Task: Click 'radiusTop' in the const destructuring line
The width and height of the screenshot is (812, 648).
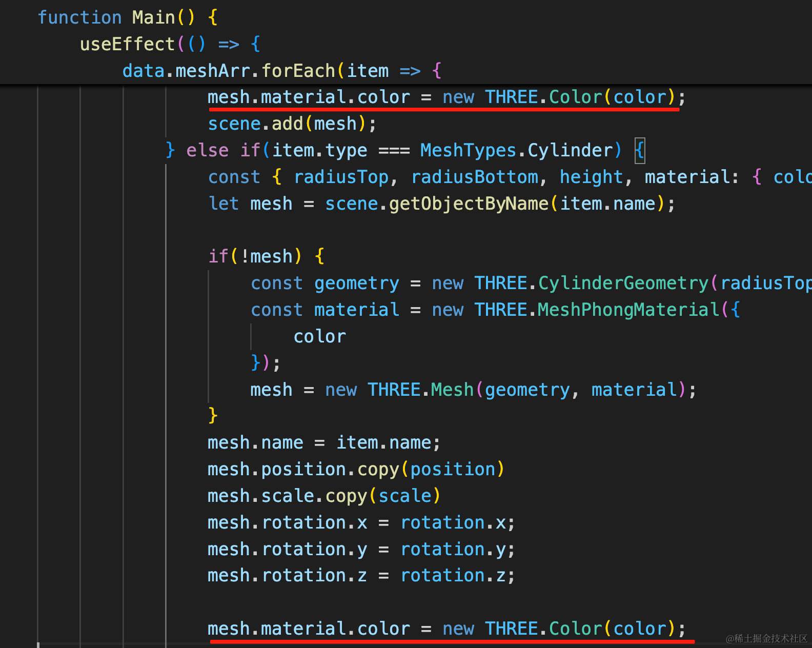Action: (341, 177)
